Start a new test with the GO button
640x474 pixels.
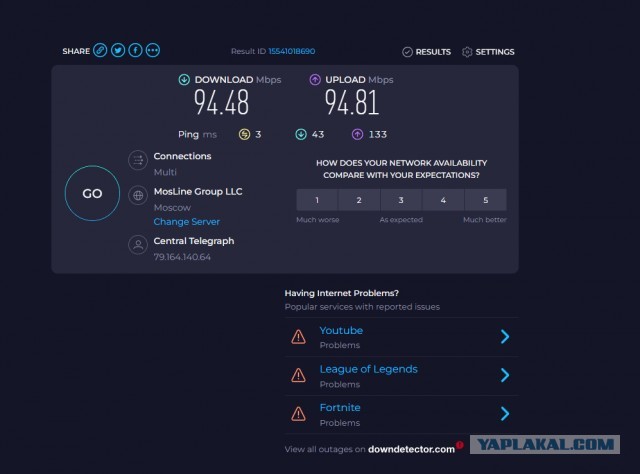coord(92,193)
